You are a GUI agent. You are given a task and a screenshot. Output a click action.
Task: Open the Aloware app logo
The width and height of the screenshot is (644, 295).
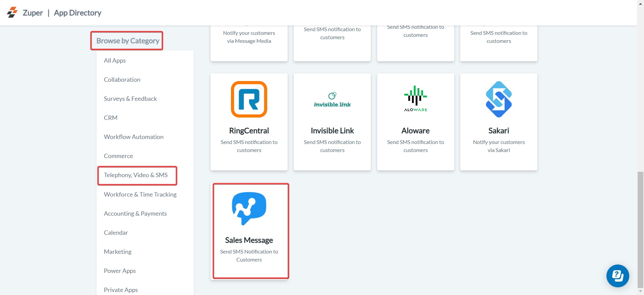[416, 99]
